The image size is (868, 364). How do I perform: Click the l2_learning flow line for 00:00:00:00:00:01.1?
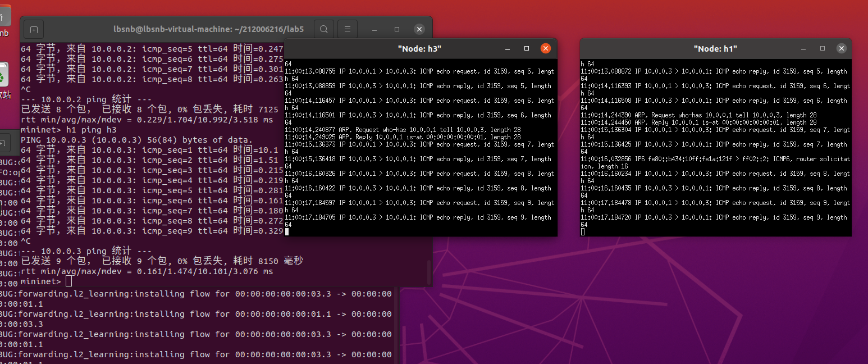196,319
